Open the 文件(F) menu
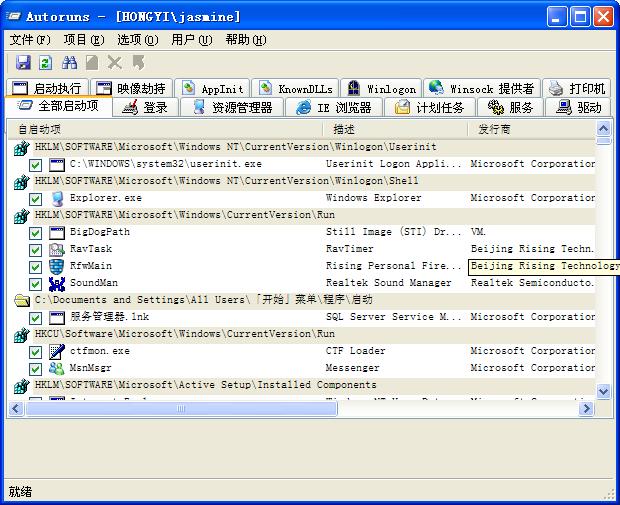620x505 pixels. [x=30, y=40]
